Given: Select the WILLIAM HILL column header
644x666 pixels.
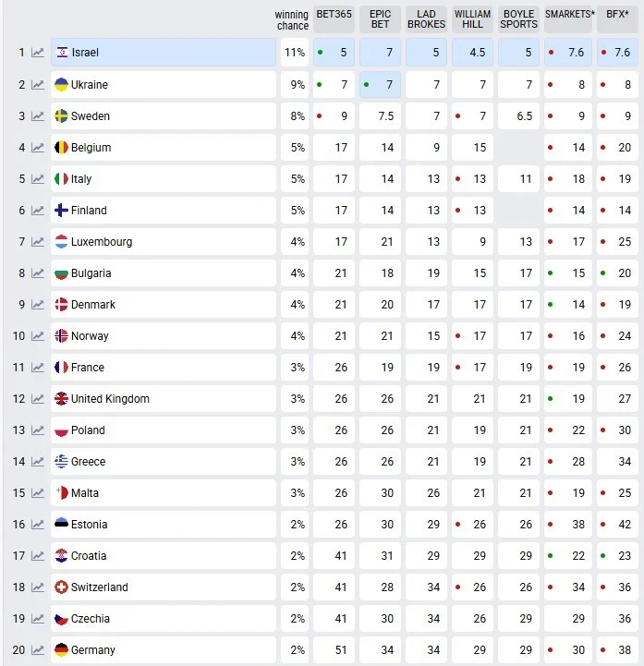Looking at the screenshot, I should pos(472,19).
